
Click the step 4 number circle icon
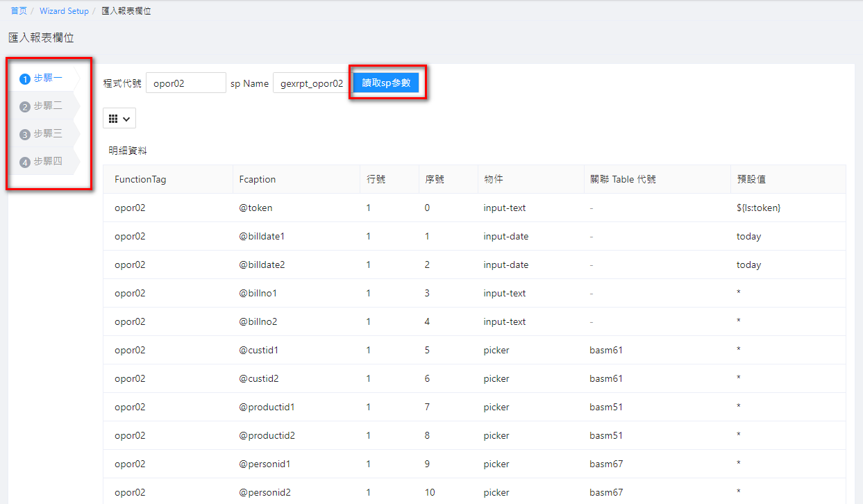pyautogui.click(x=25, y=162)
